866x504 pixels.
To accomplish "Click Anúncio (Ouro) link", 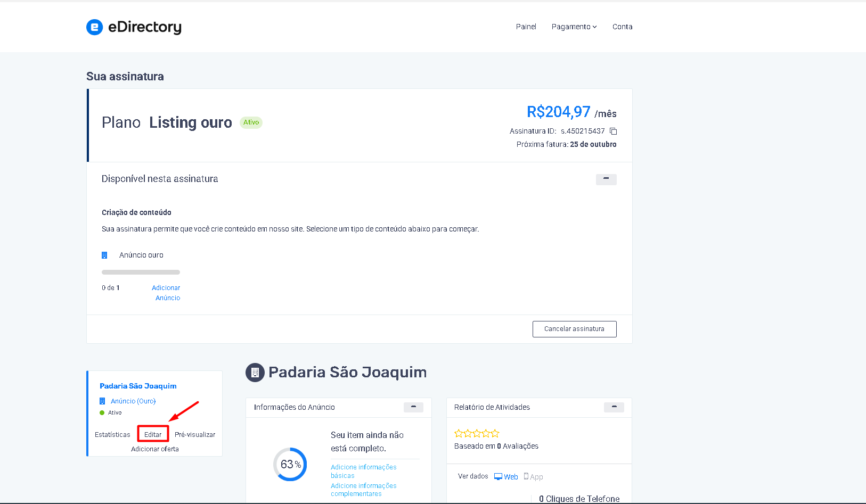I will point(133,401).
